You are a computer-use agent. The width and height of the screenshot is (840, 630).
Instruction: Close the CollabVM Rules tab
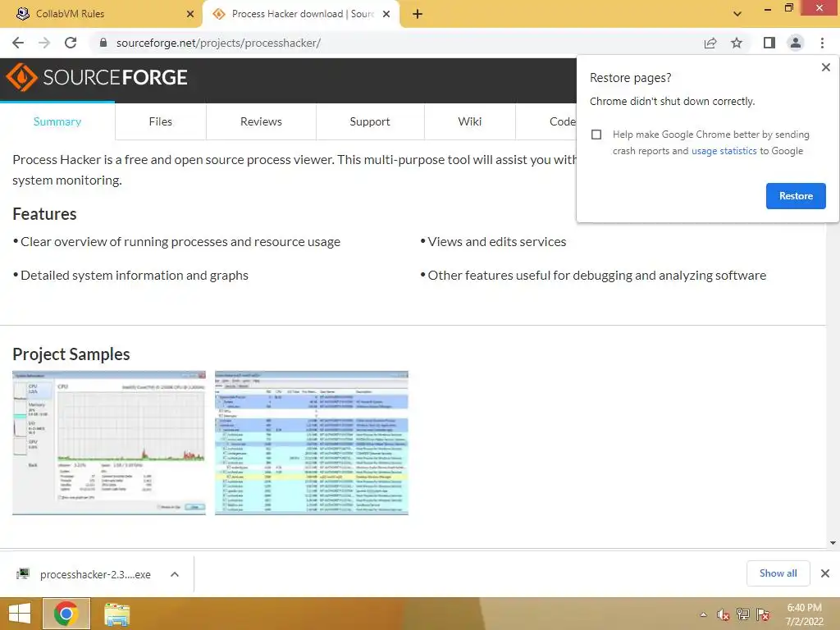(190, 14)
